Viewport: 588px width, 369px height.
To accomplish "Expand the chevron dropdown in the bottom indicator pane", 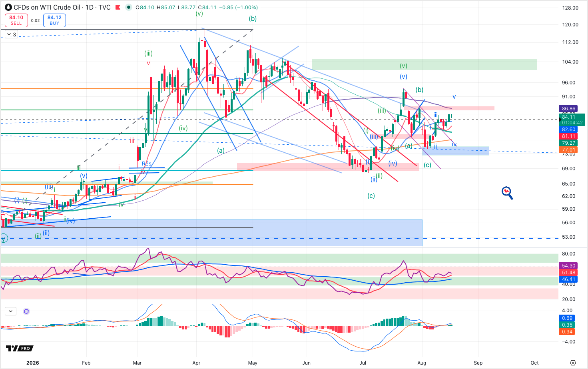I will [10, 311].
